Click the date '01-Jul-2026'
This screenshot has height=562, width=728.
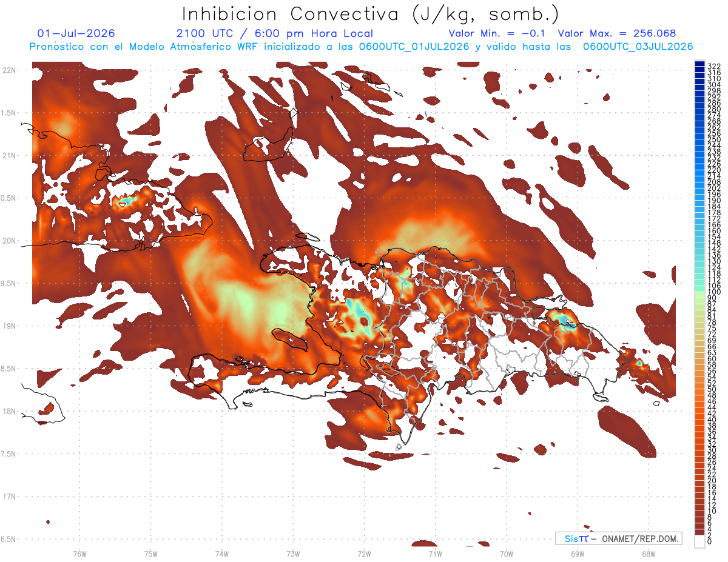(x=76, y=34)
